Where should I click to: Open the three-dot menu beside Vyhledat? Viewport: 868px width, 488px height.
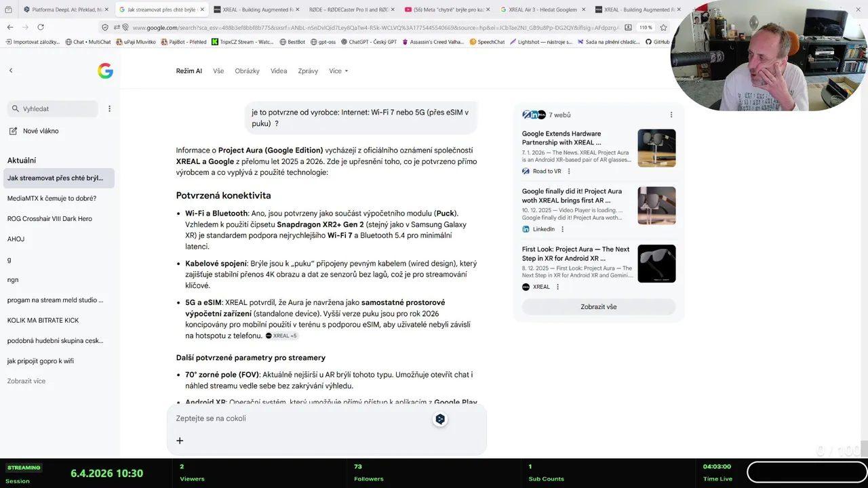pyautogui.click(x=109, y=108)
